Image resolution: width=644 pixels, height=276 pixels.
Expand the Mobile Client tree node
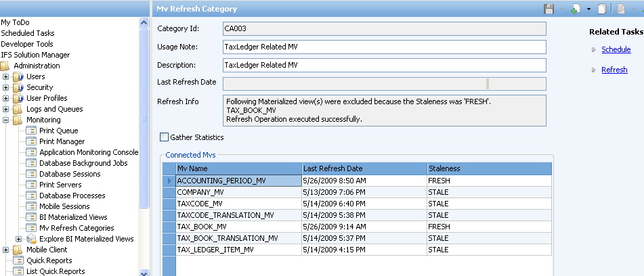(5, 250)
